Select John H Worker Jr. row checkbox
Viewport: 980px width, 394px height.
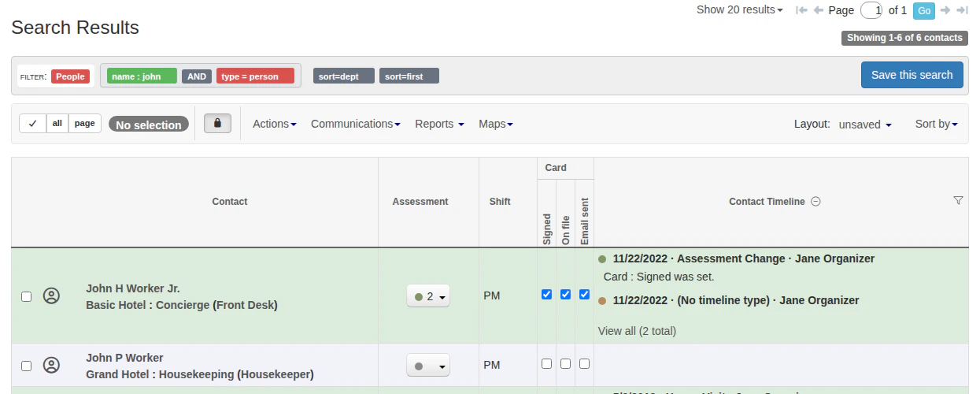(26, 296)
